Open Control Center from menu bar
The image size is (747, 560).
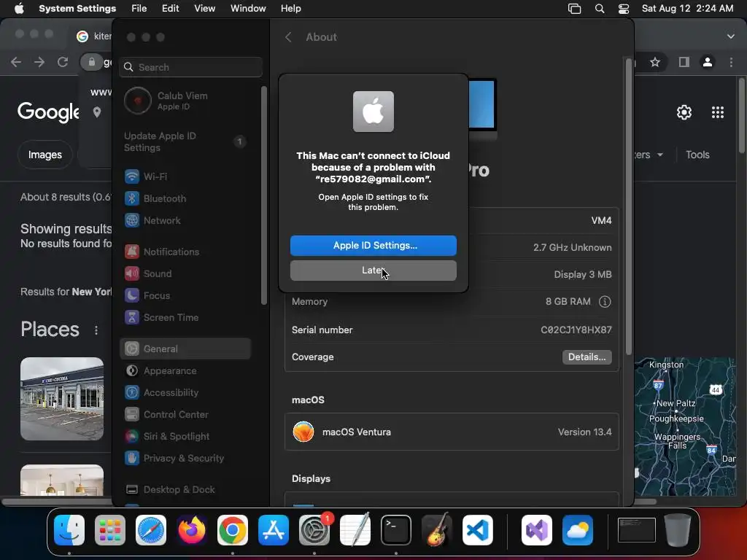[624, 9]
